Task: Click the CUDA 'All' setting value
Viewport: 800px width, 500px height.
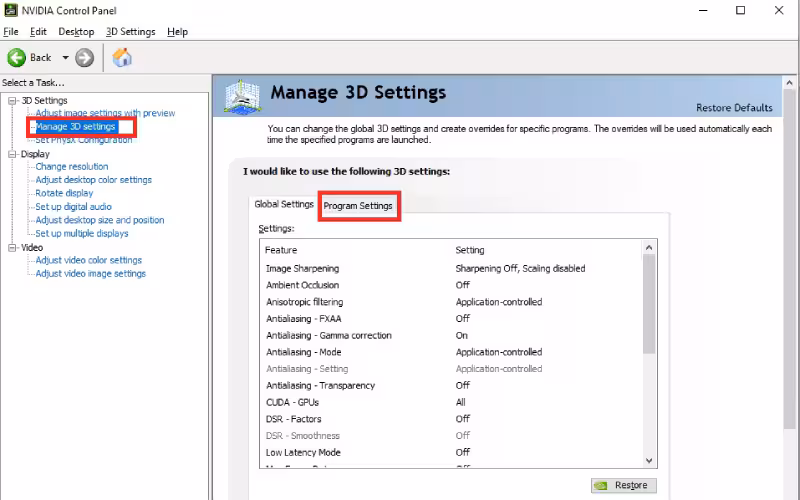Action: [460, 403]
